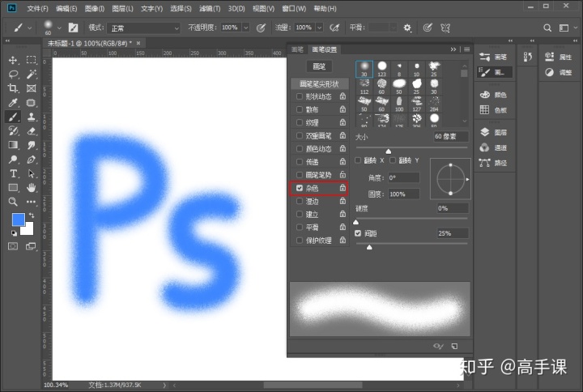
Task: Click blue foreground color swatch
Action: coord(18,219)
